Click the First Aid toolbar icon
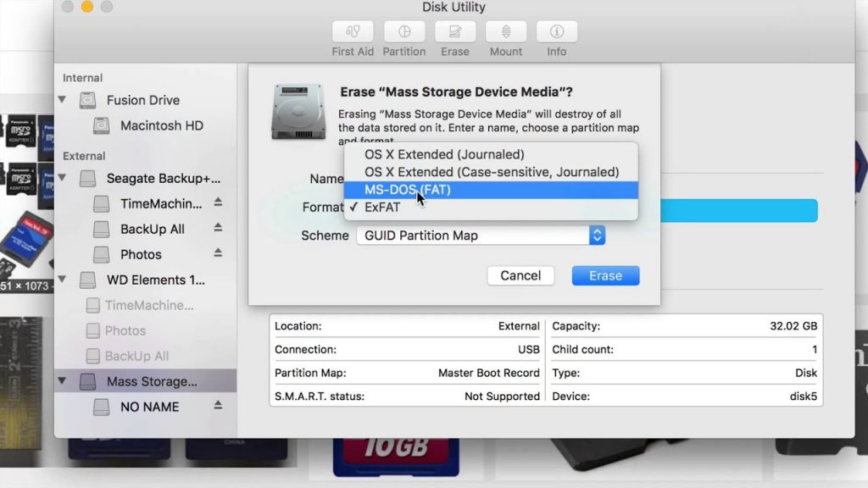 coord(353,32)
